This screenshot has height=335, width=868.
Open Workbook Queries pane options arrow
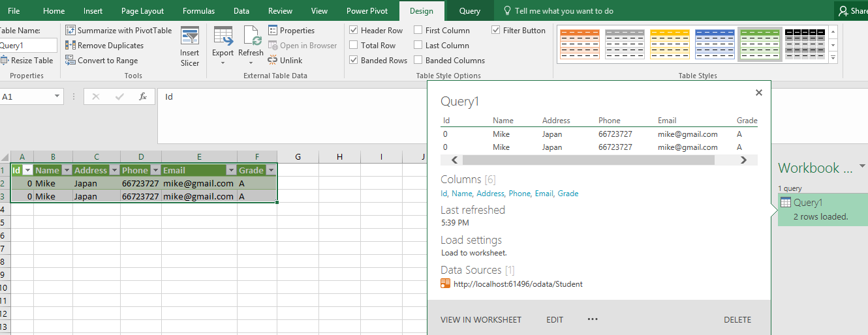coord(863,166)
